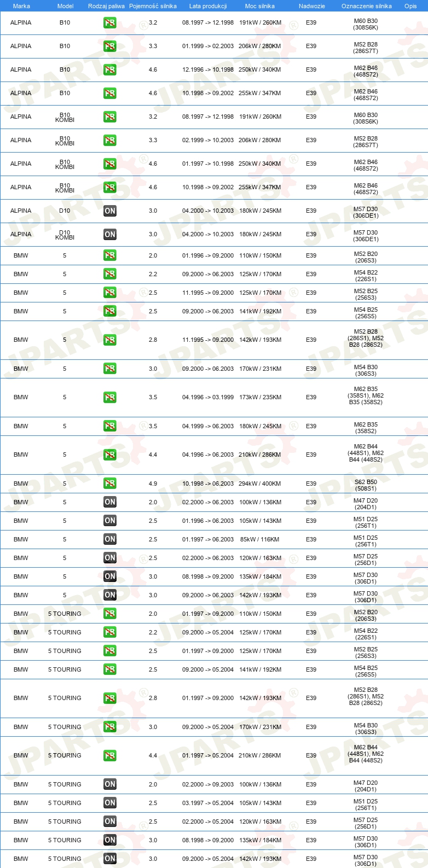Image resolution: width=428 pixels, height=868 pixels.
Task: Click the Oznaczenie silnika column header
Action: pyautogui.click(x=366, y=6)
